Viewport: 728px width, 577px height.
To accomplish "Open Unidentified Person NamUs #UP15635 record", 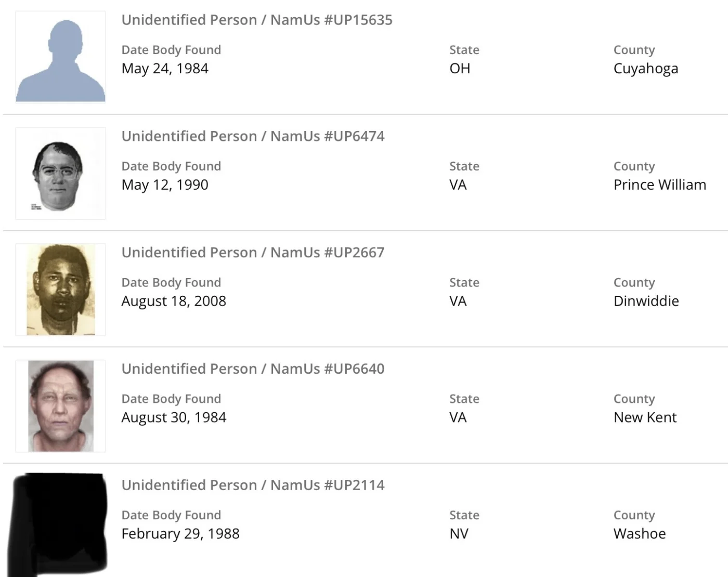I will (x=257, y=20).
